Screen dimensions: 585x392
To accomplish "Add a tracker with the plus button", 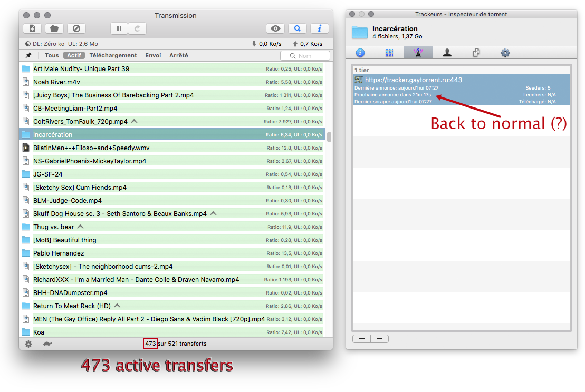I will tap(362, 339).
